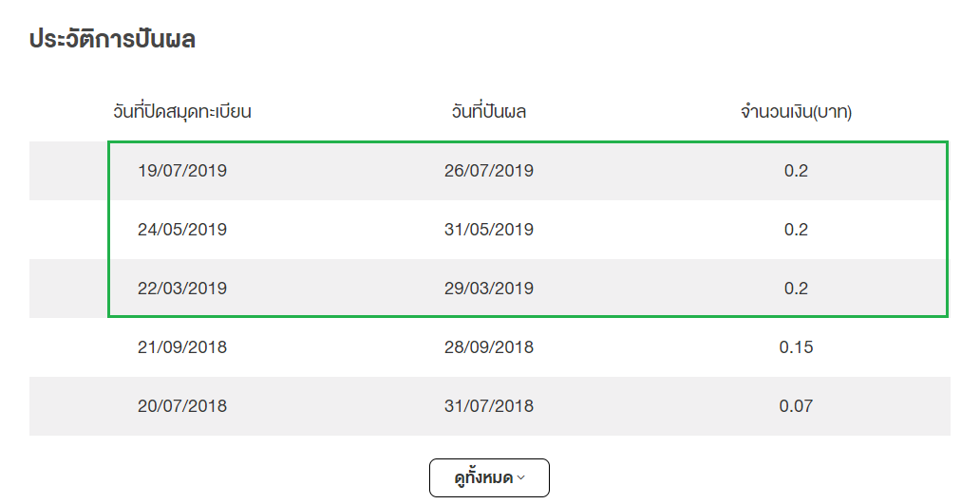Click dividend date 28/09/2018
The image size is (980, 504).
pyautogui.click(x=489, y=347)
